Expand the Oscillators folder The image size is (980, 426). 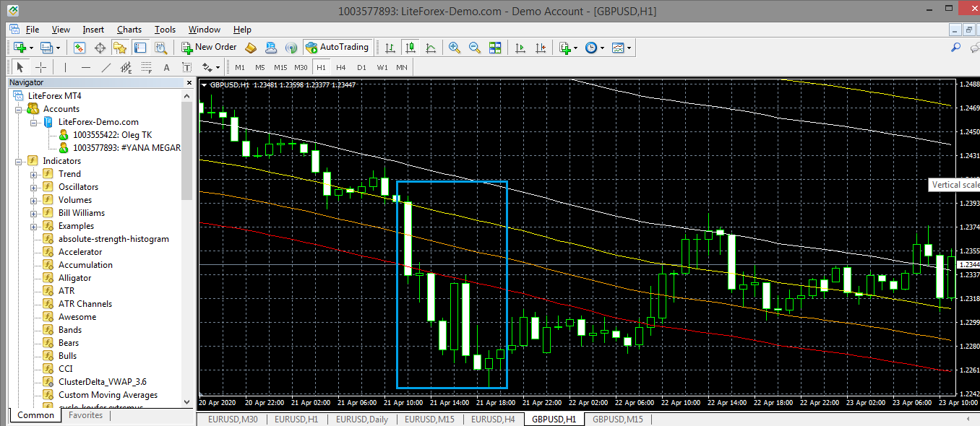click(33, 187)
